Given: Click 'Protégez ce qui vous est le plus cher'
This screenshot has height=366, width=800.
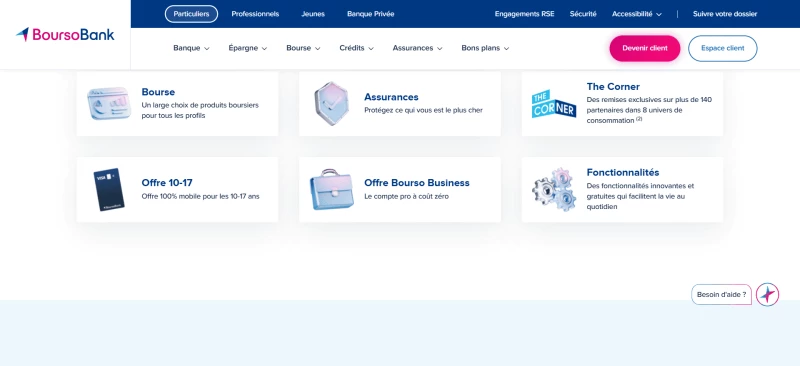Looking at the screenshot, I should point(423,110).
